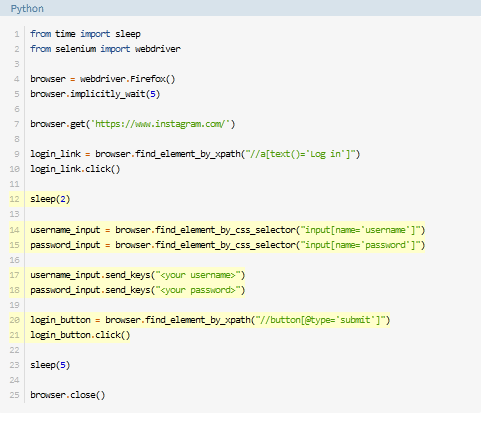482x423 pixels.
Task: Click 'browser.close()' on line 25
Action: tap(68, 395)
